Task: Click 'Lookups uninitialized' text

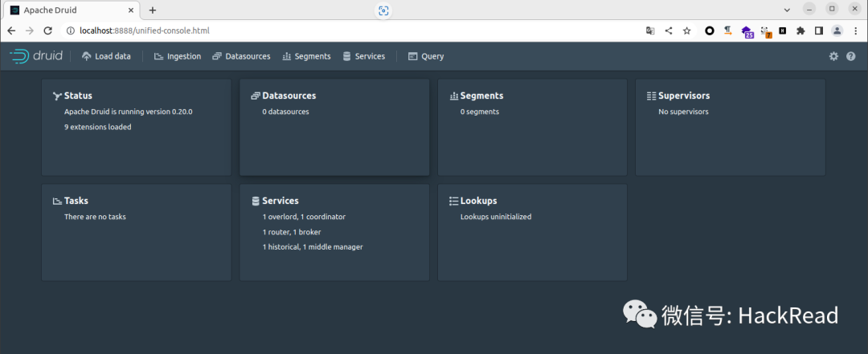Action: [x=496, y=217]
